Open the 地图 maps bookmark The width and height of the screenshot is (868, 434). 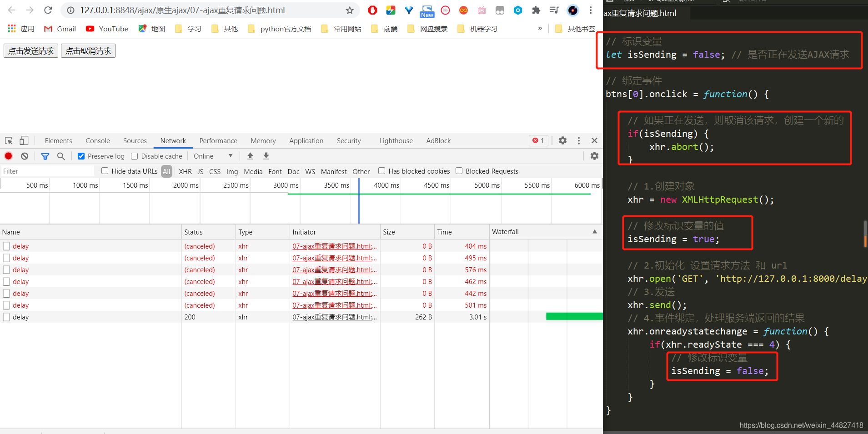[x=152, y=29]
